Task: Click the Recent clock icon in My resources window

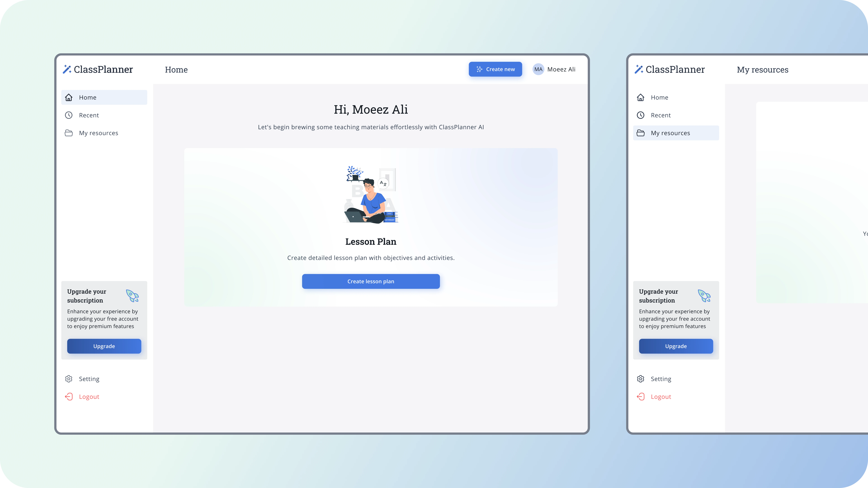Action: 641,115
